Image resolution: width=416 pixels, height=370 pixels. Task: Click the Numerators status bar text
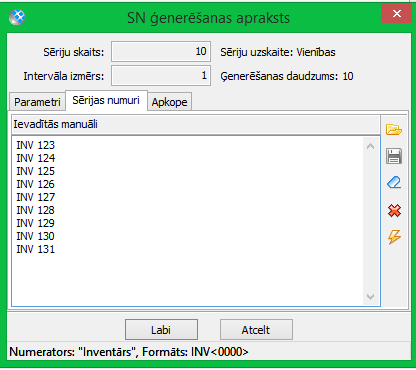click(x=129, y=352)
